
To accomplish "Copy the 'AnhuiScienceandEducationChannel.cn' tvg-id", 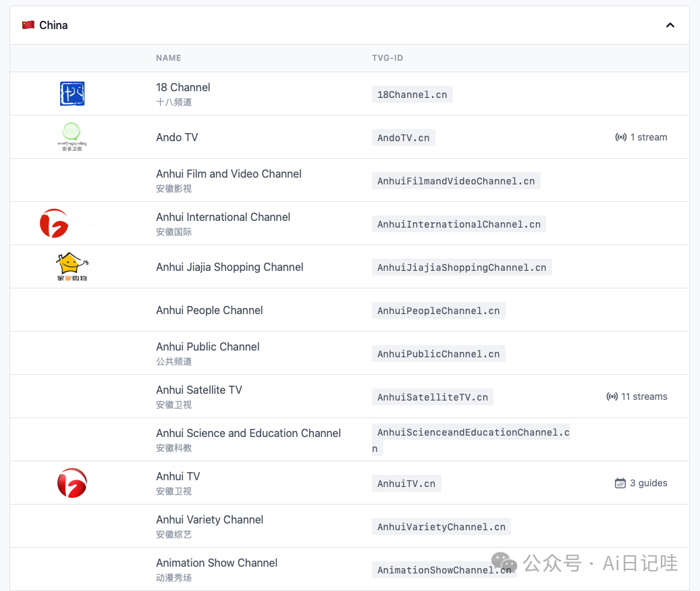I will click(x=471, y=440).
